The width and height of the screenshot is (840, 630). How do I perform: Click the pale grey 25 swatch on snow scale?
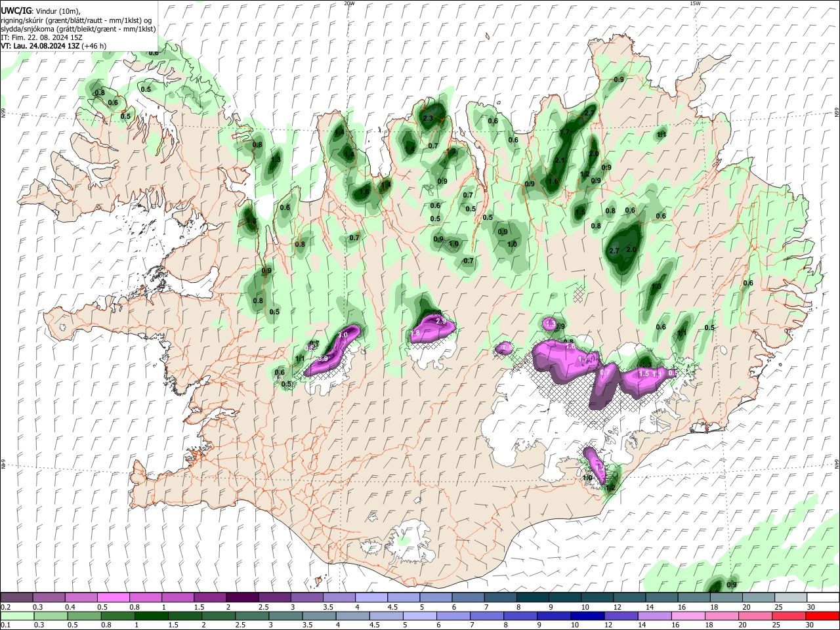tap(790, 598)
